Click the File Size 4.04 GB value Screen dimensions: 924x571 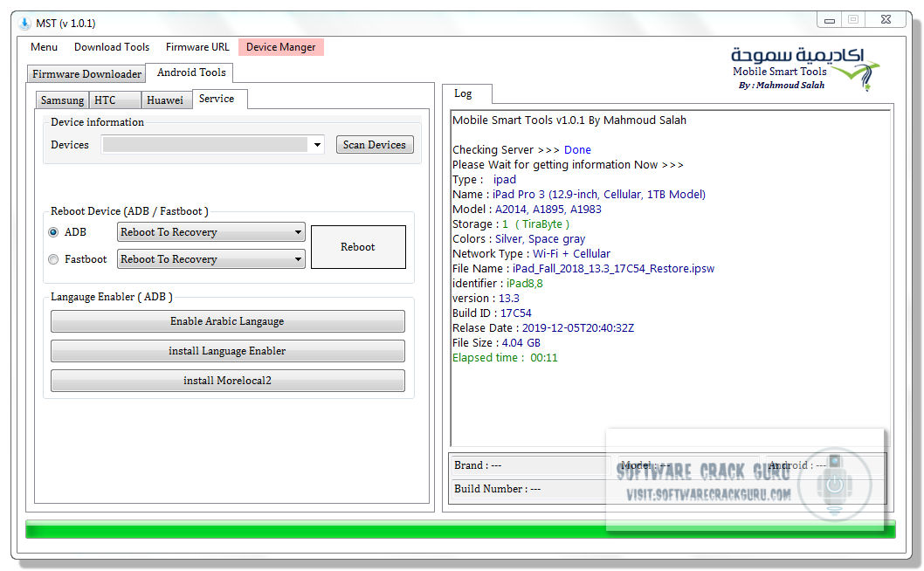click(521, 343)
